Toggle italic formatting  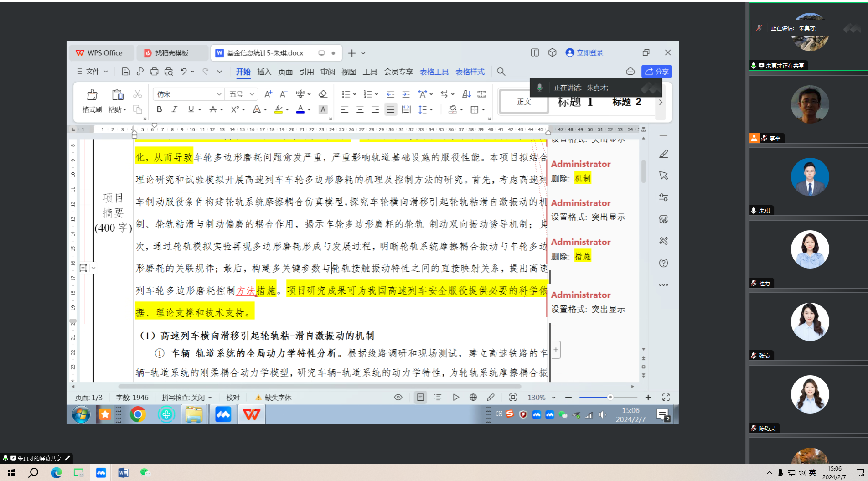coord(174,109)
